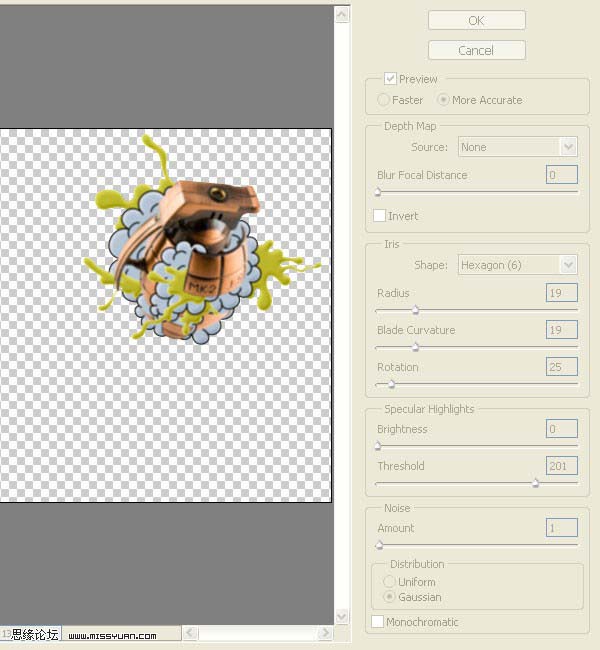The height and width of the screenshot is (650, 600).
Task: Click the preview scroll up arrow
Action: [x=342, y=15]
